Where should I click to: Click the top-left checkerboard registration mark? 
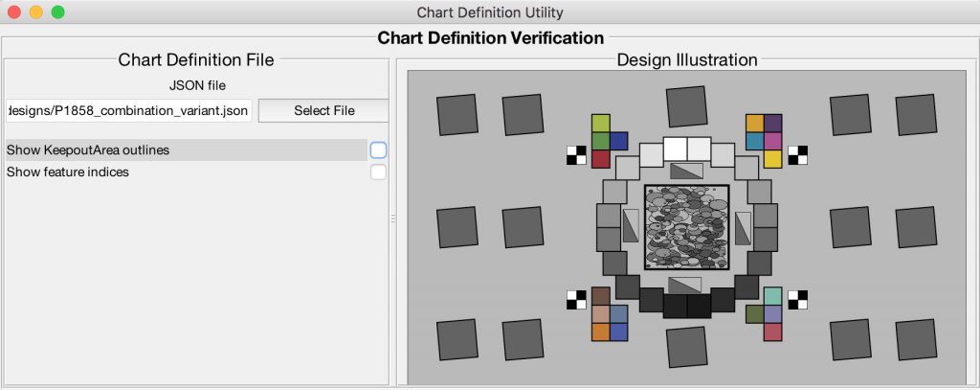tap(576, 155)
